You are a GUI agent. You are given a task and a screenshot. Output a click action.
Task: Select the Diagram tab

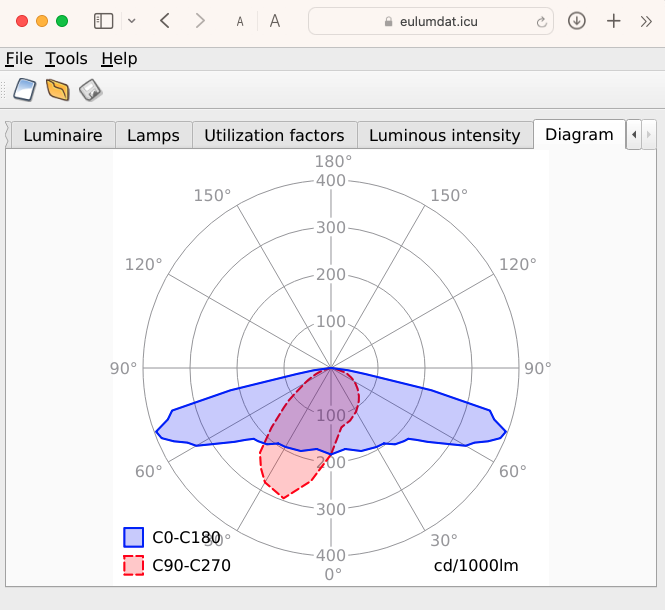579,134
